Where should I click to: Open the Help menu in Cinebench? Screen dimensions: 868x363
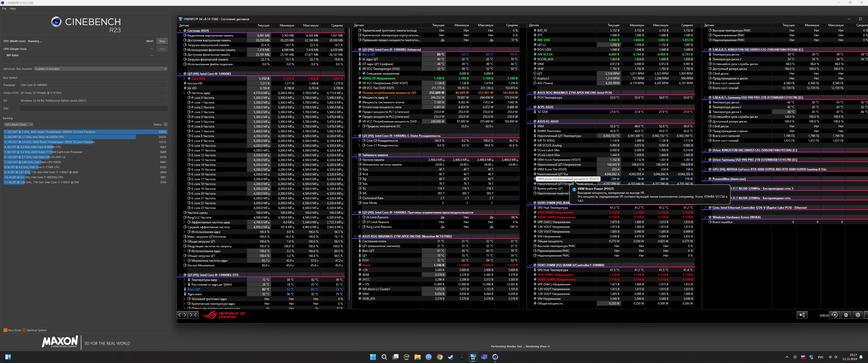(x=13, y=9)
